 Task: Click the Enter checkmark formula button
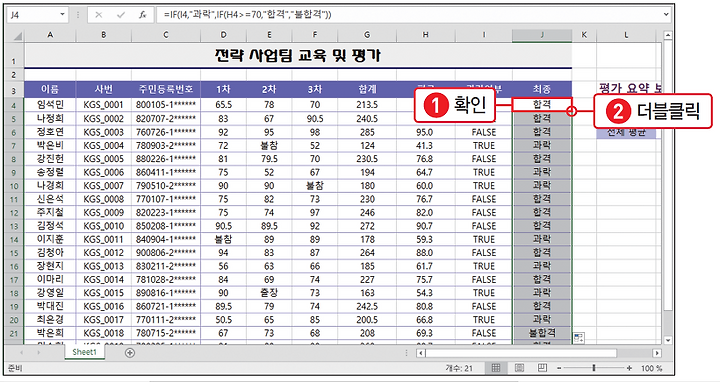(x=121, y=15)
